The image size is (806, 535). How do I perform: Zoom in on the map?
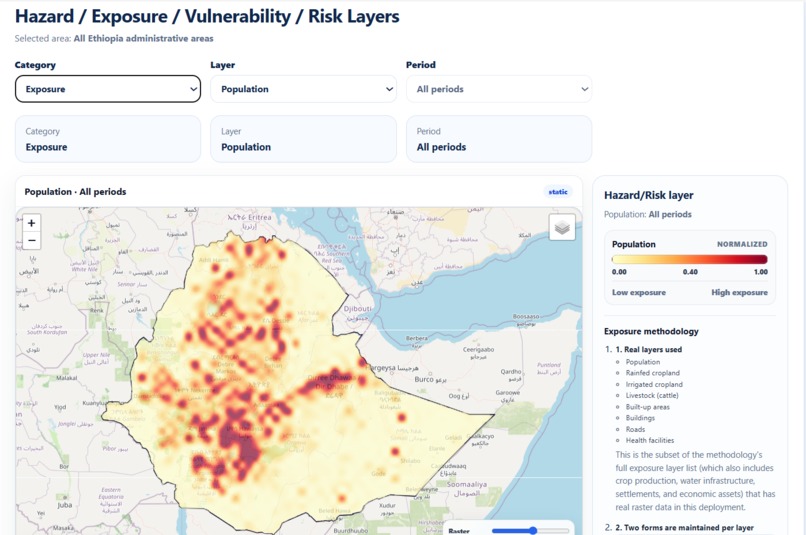[x=31, y=223]
